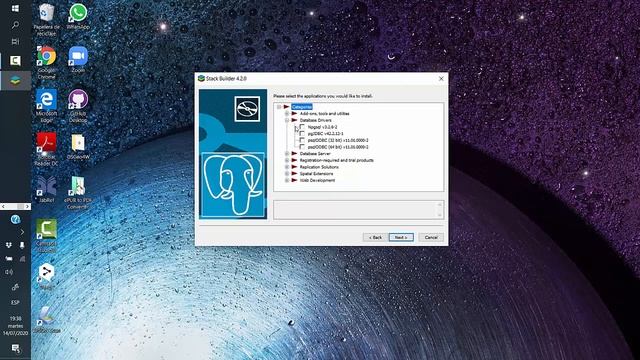Expand the Database Server node

tap(287, 154)
